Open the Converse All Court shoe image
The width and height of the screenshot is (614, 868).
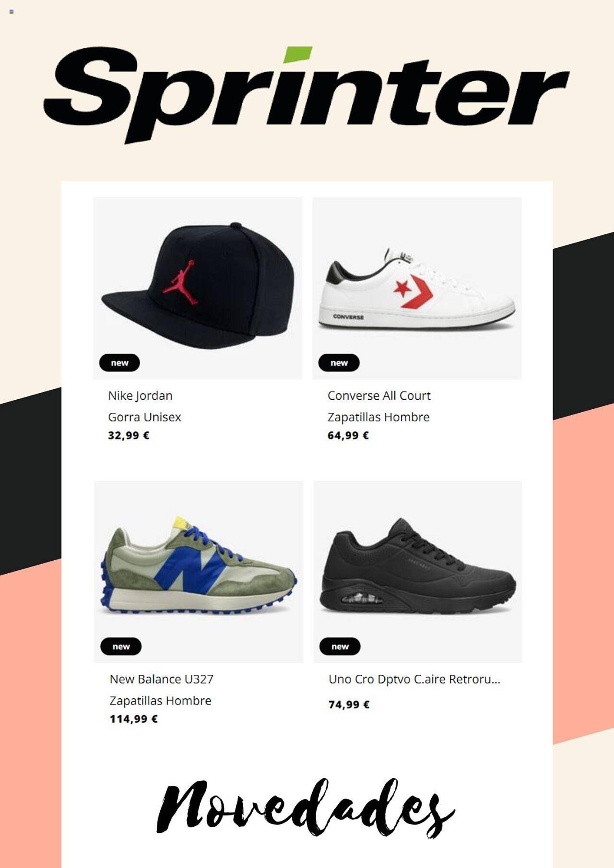(417, 288)
